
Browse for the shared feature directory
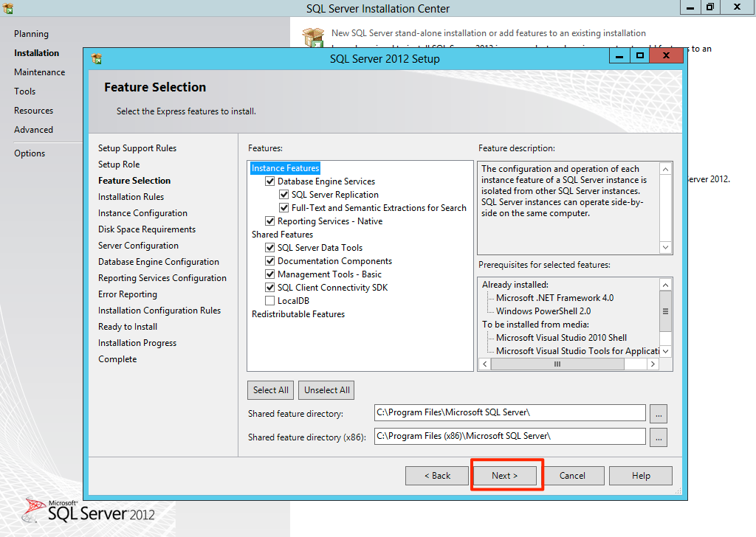[x=658, y=414]
